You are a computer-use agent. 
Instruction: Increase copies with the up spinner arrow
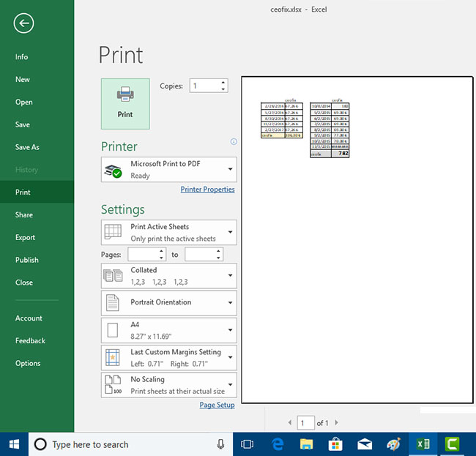click(223, 83)
